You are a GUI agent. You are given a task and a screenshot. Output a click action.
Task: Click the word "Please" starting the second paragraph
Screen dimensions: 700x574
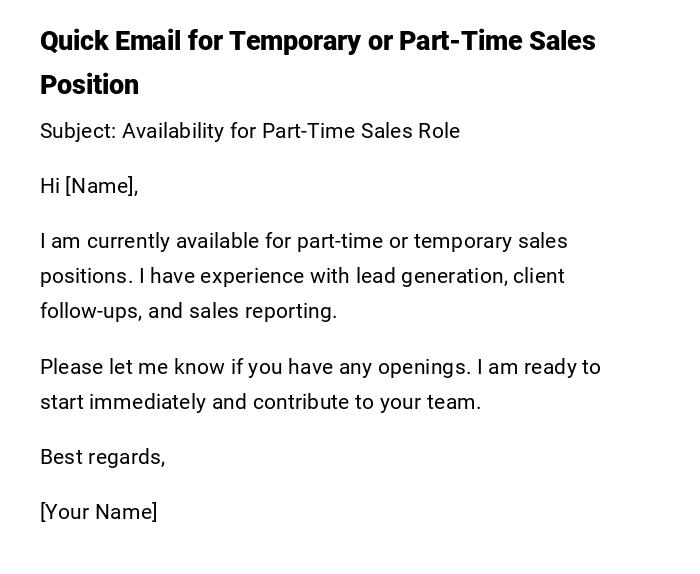click(x=68, y=367)
